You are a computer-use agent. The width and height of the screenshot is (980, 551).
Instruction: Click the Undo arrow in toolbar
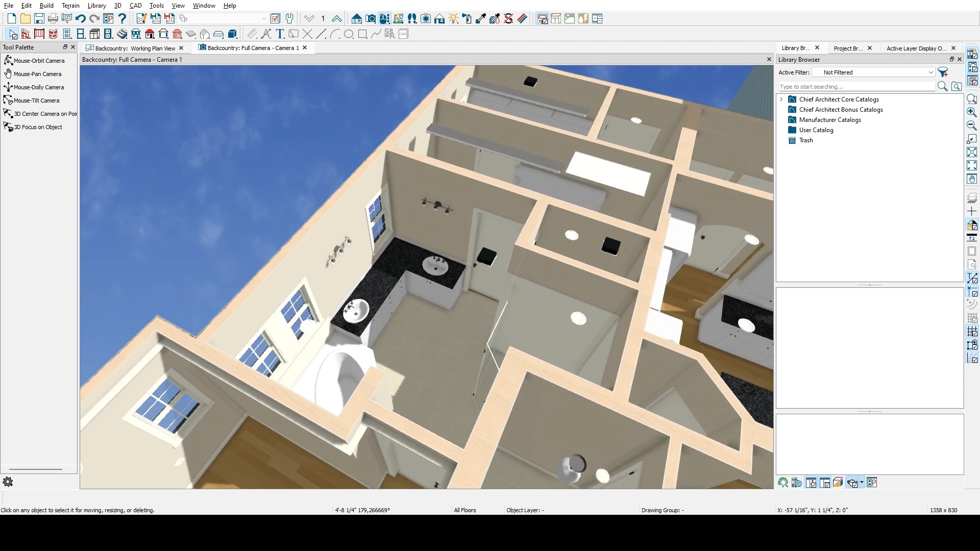(80, 19)
